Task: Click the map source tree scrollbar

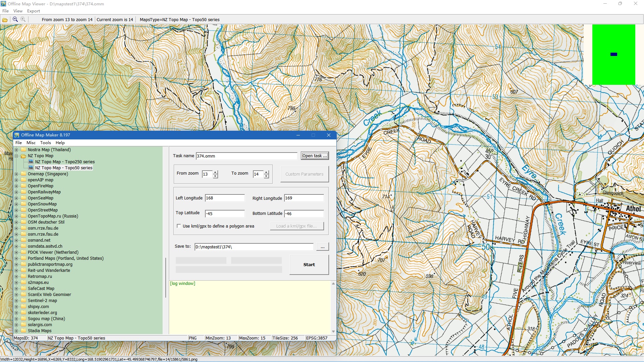Action: [166, 278]
